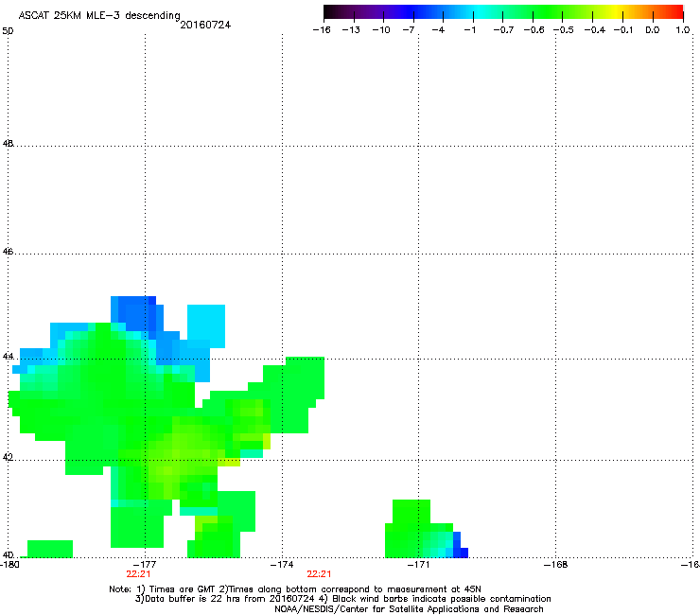Click the -7 color scale value
This screenshot has width=700, height=615.
point(409,30)
